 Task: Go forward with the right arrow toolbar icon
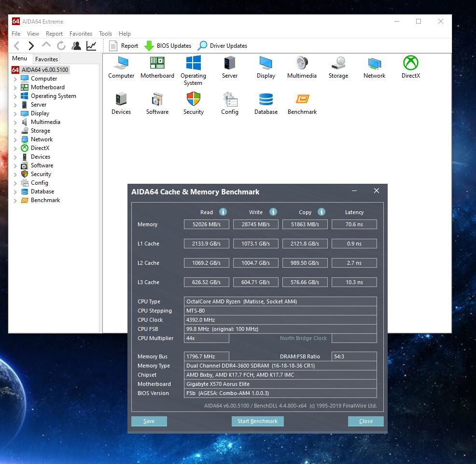31,46
